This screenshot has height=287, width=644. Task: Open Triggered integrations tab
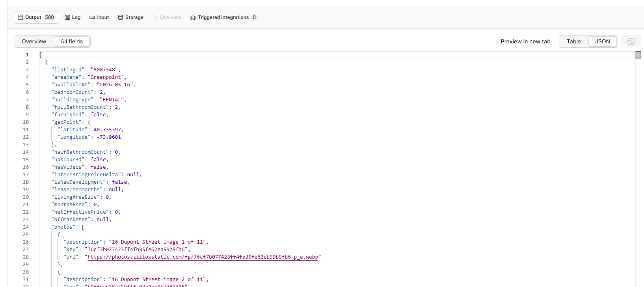point(223,17)
